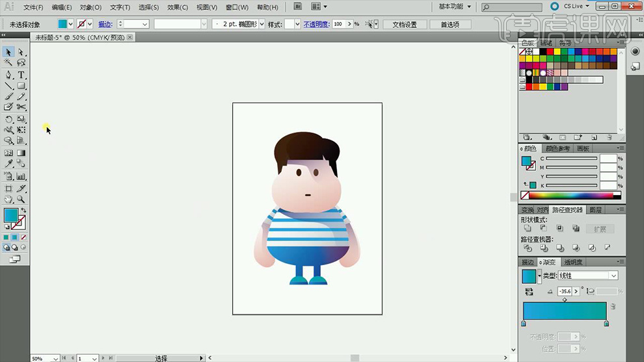Open the 效果(C) menu

click(x=178, y=7)
